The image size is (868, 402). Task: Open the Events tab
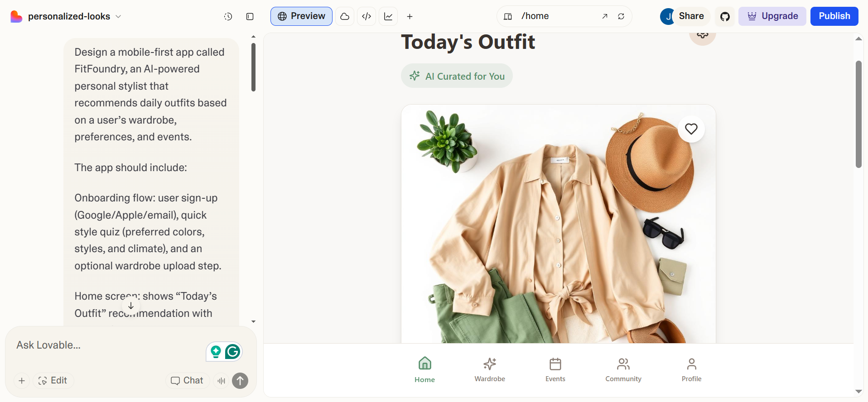[555, 370]
